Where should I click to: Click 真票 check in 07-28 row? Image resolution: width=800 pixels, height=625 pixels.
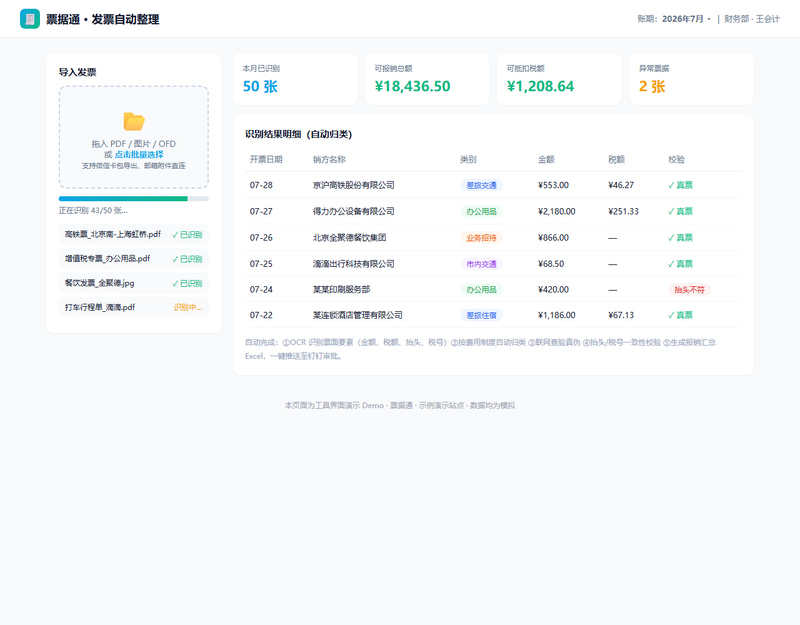[680, 185]
